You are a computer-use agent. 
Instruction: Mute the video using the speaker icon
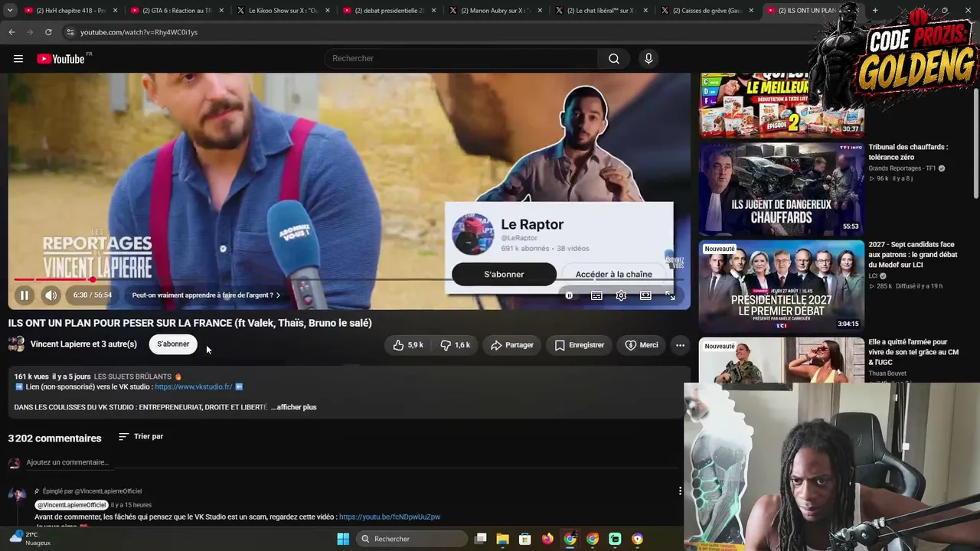[51, 295]
